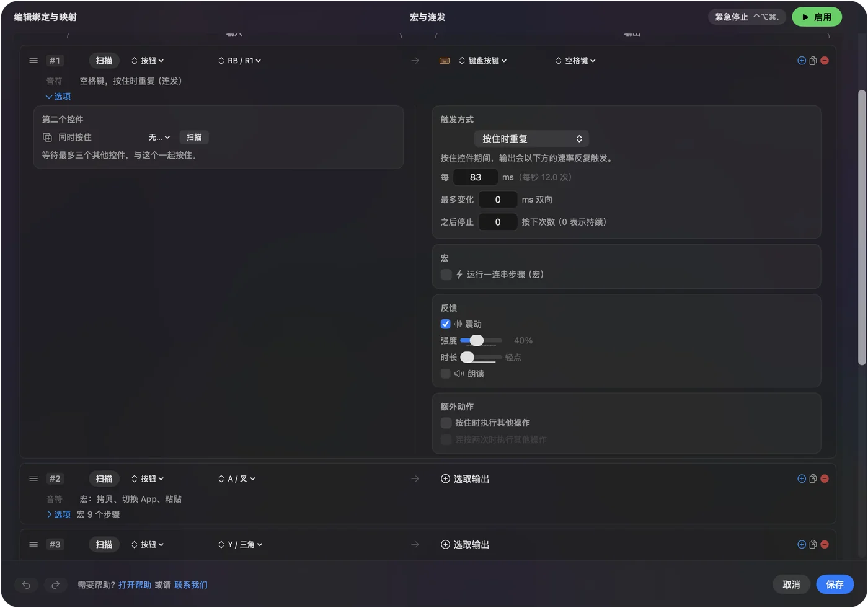Duplicate binding #1 with its copy icon
Viewport: 868px width, 608px height.
[x=813, y=61]
